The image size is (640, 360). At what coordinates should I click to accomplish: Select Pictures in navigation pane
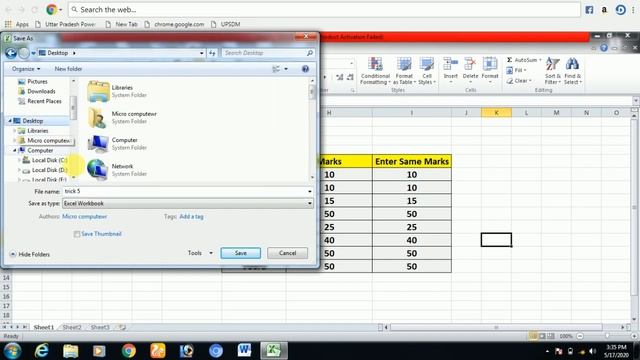point(33,82)
